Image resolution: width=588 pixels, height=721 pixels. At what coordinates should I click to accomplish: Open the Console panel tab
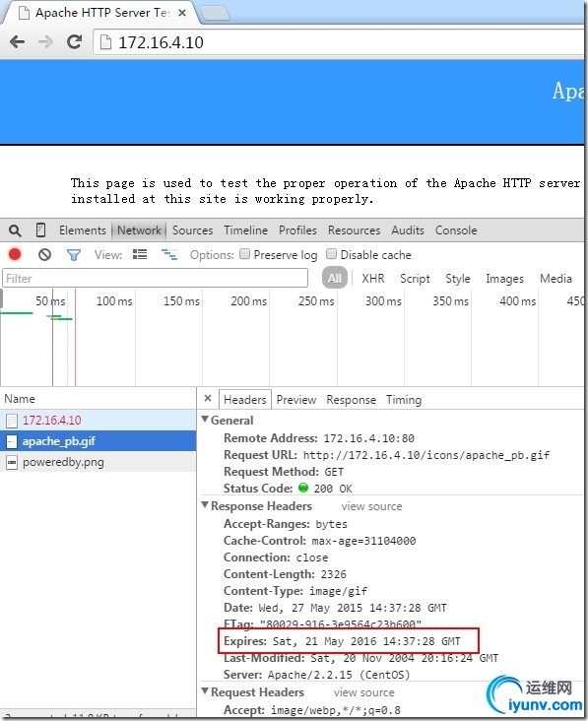coord(456,230)
